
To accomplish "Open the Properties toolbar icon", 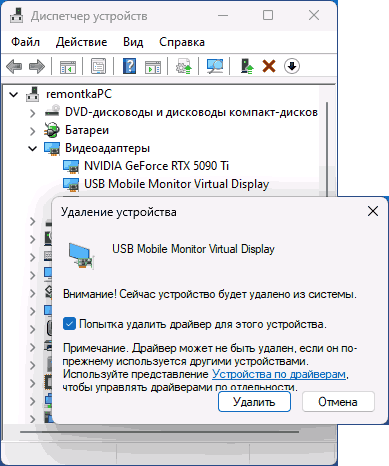I will coord(98,66).
